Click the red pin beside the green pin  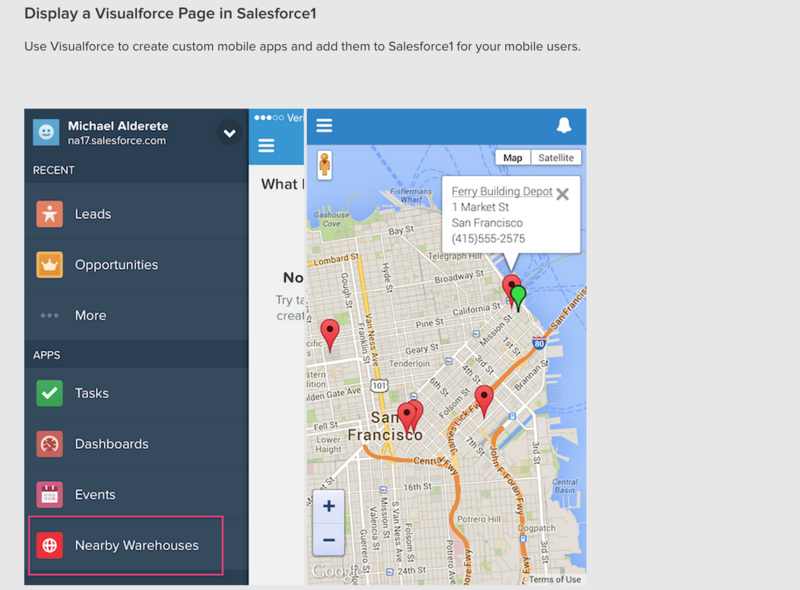[510, 288]
